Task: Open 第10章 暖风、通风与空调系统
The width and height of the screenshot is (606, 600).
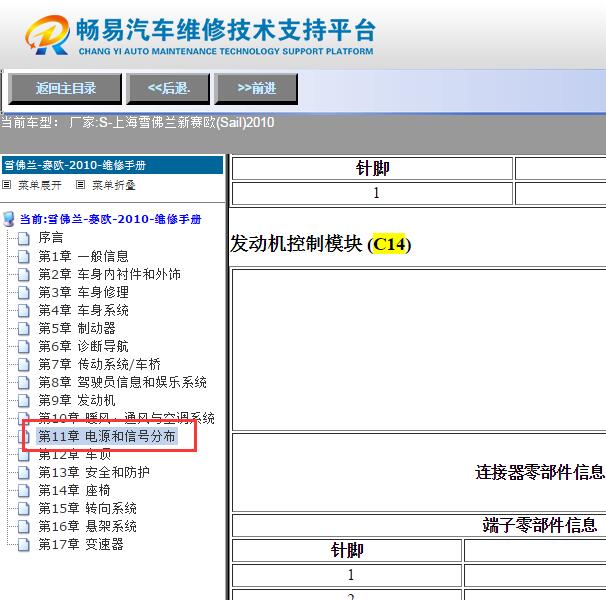Action: click(x=126, y=418)
